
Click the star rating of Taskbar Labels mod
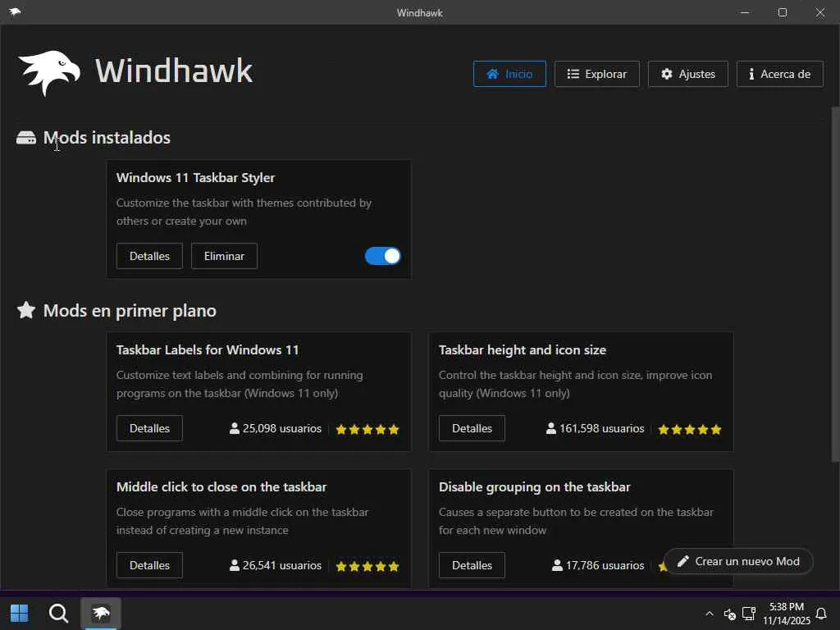(x=367, y=429)
